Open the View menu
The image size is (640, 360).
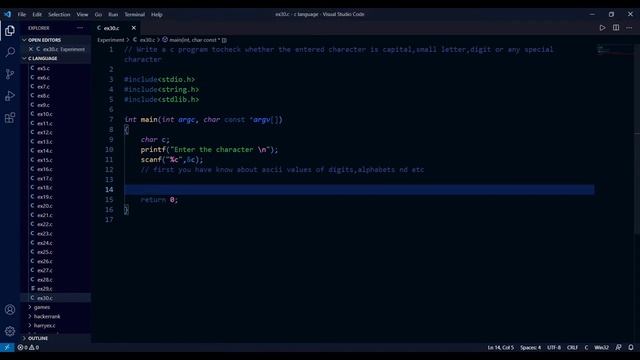point(82,14)
